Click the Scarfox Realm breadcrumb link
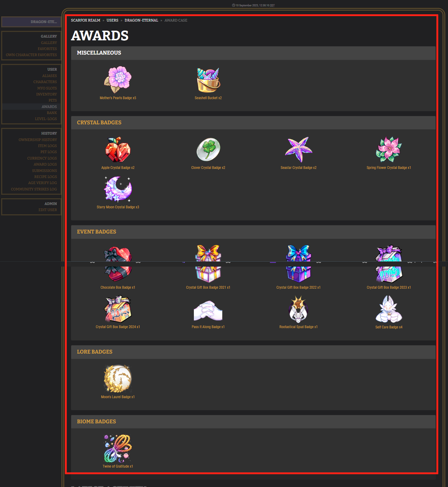The width and height of the screenshot is (448, 487). [x=85, y=20]
